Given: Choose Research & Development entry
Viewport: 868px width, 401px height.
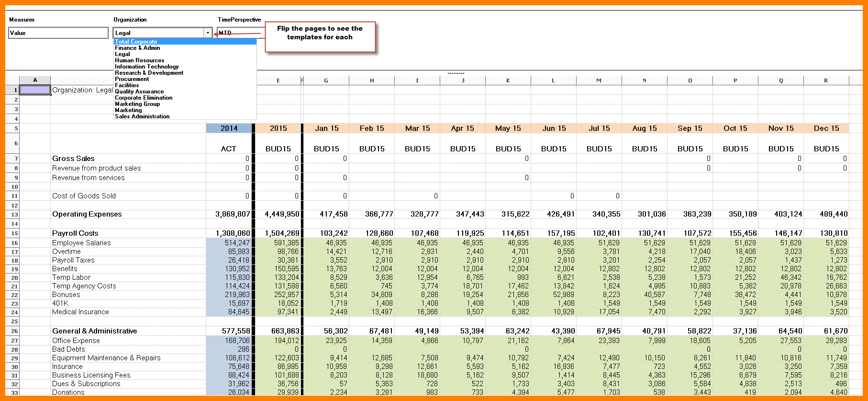Looking at the screenshot, I should [149, 73].
